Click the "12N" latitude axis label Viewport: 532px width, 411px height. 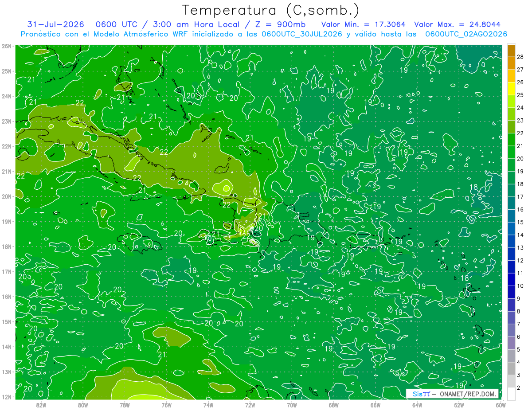[6, 397]
